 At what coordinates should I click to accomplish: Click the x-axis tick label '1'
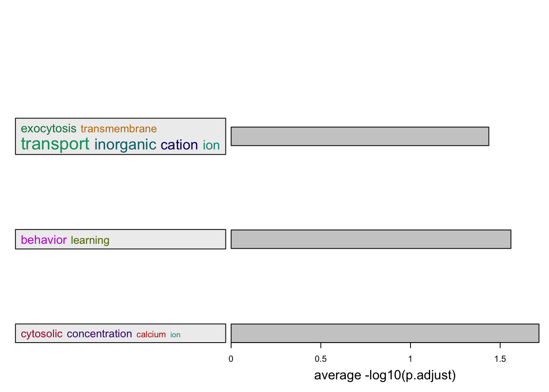411,359
